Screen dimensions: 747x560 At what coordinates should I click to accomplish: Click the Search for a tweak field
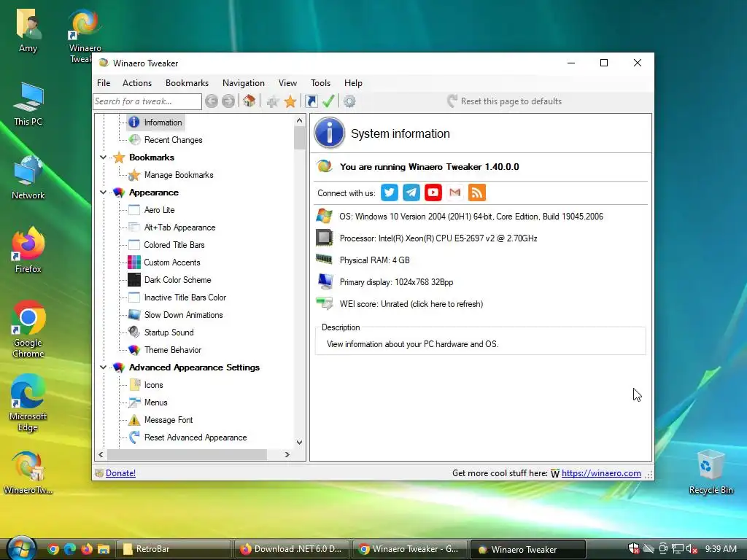(x=147, y=101)
